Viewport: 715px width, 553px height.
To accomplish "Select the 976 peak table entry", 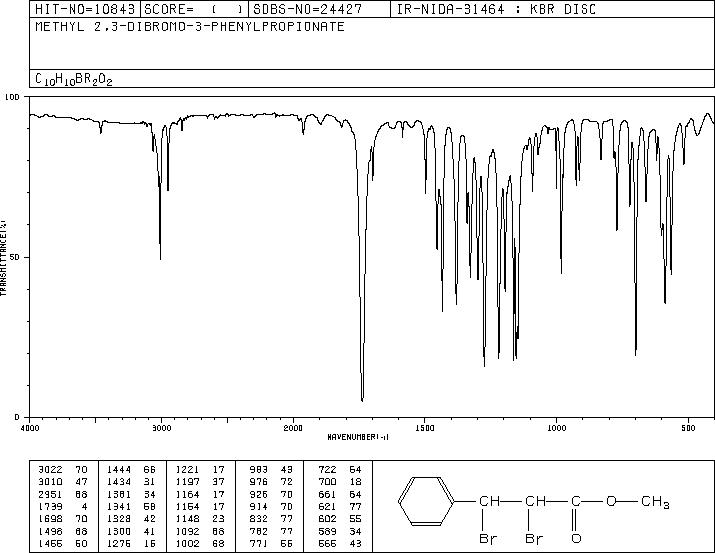I will (x=271, y=482).
